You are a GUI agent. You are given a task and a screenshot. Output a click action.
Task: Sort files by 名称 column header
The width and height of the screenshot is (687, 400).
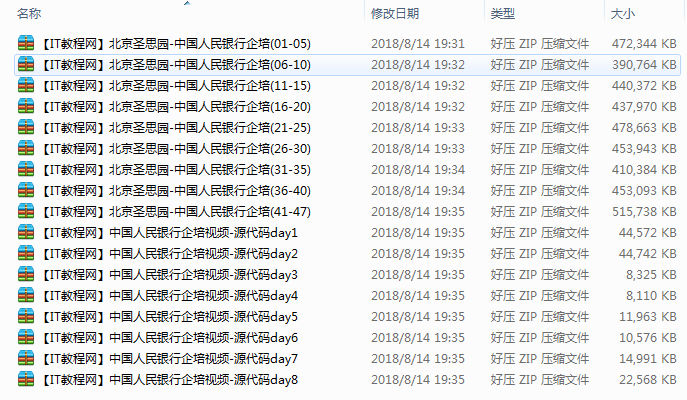click(x=29, y=14)
